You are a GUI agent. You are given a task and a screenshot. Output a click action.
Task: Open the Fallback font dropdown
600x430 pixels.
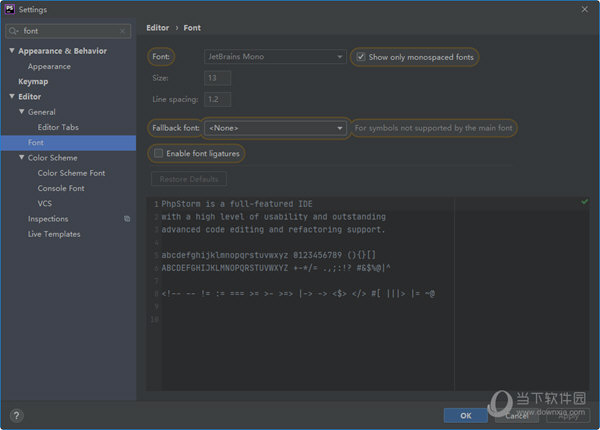coord(275,128)
